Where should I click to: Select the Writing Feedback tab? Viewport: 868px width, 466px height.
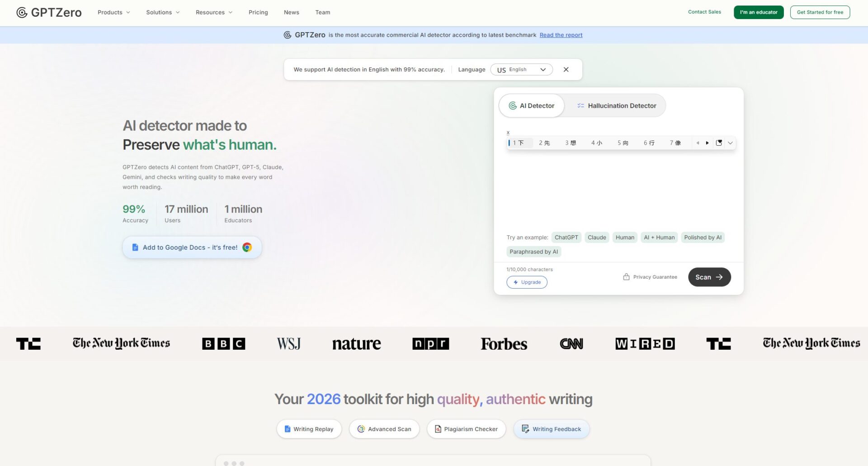552,429
